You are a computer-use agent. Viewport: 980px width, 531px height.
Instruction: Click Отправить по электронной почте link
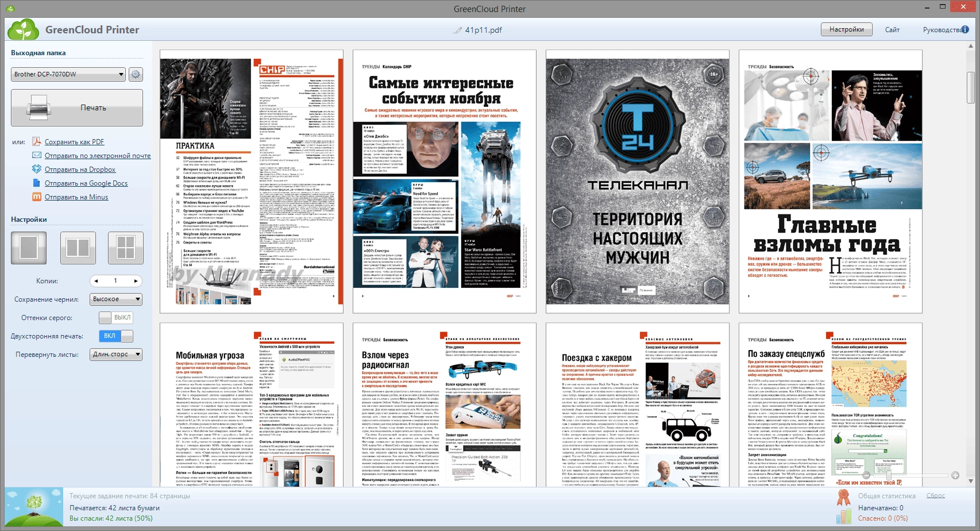98,156
